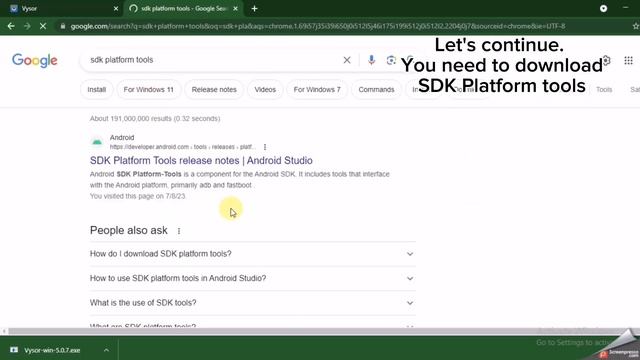Select the sdk platform tools search tab
640x360 pixels.
184,9
